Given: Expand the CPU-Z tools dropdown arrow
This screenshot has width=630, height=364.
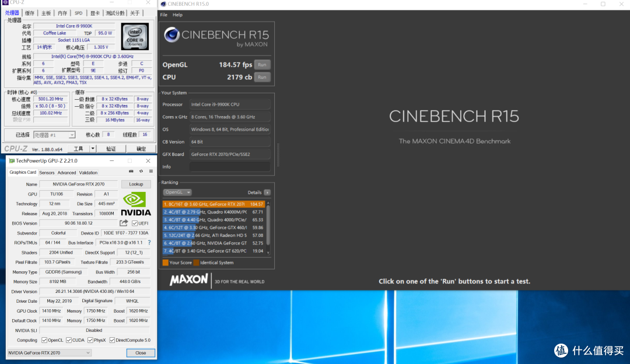Looking at the screenshot, I should (x=92, y=149).
